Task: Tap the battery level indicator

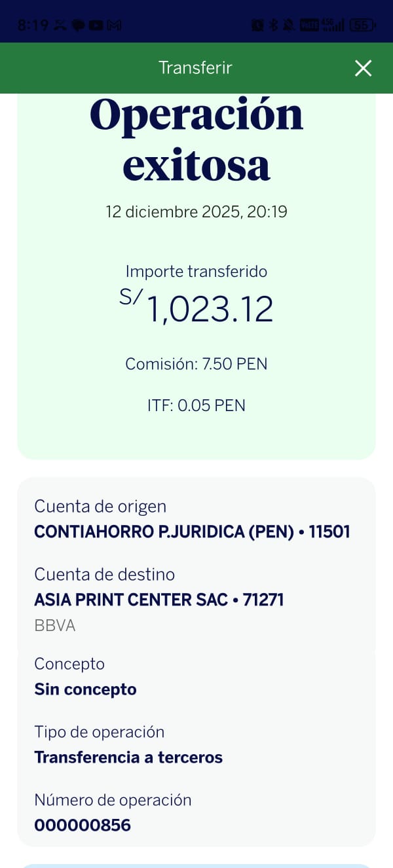Action: (x=362, y=26)
